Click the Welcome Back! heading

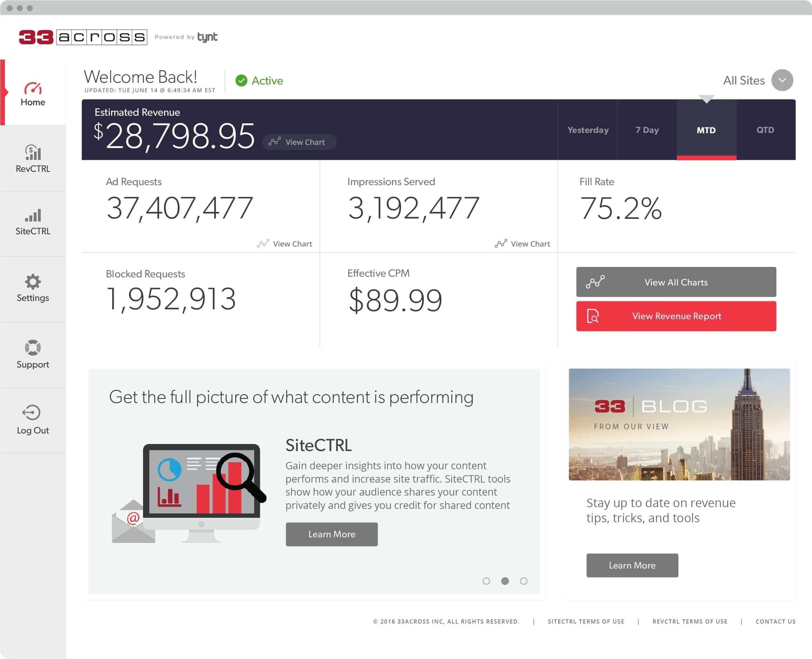pyautogui.click(x=140, y=77)
